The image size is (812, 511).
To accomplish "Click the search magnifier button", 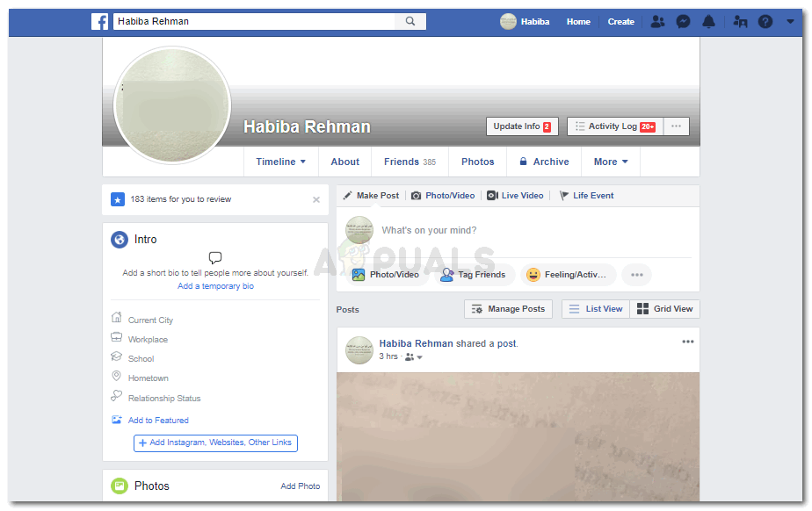I will point(410,21).
